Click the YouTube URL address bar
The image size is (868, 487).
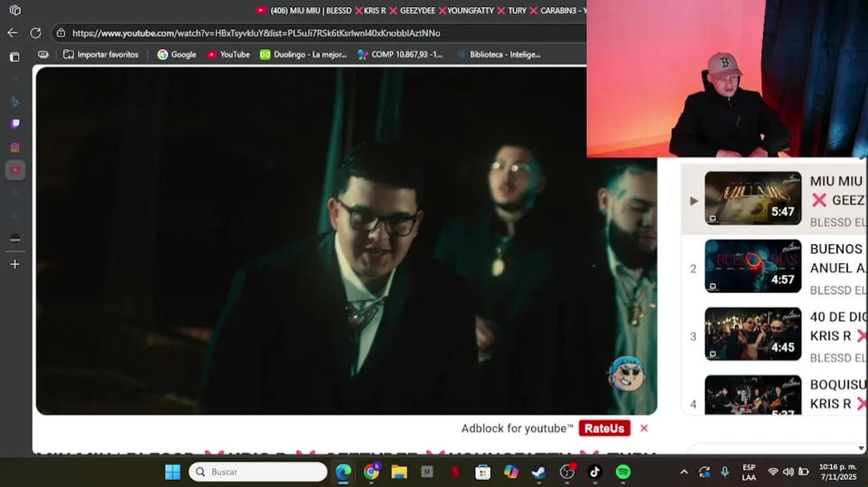point(256,32)
